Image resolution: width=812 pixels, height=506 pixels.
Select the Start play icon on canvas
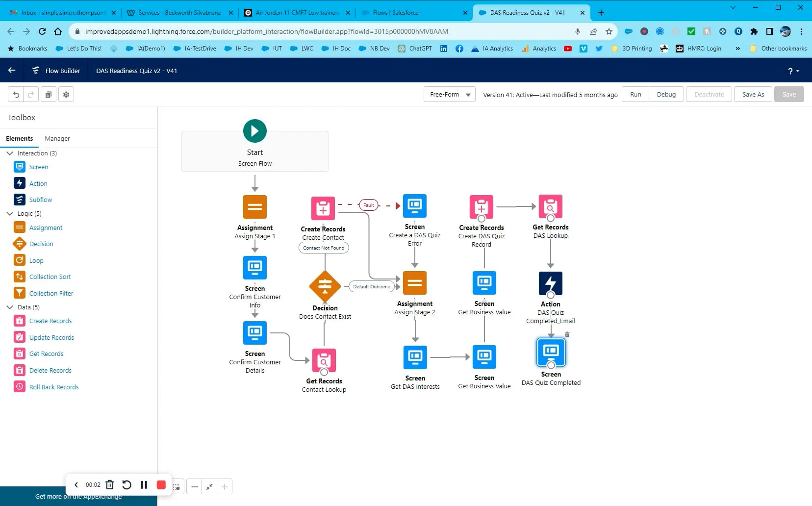pyautogui.click(x=255, y=131)
